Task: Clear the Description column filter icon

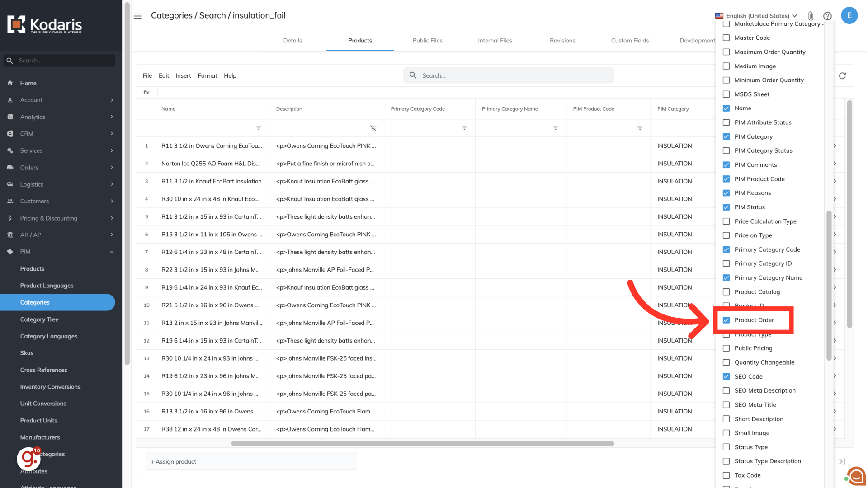Action: pos(373,128)
